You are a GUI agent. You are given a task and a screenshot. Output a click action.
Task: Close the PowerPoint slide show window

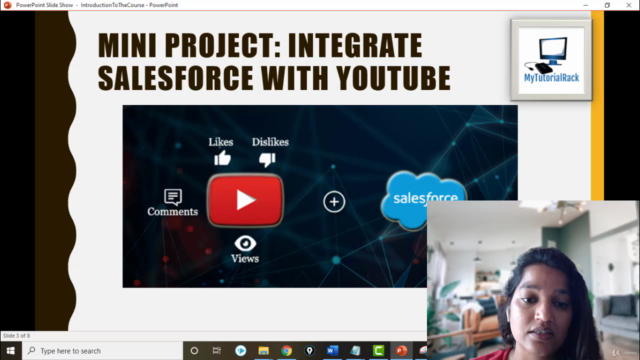pyautogui.click(x=629, y=5)
